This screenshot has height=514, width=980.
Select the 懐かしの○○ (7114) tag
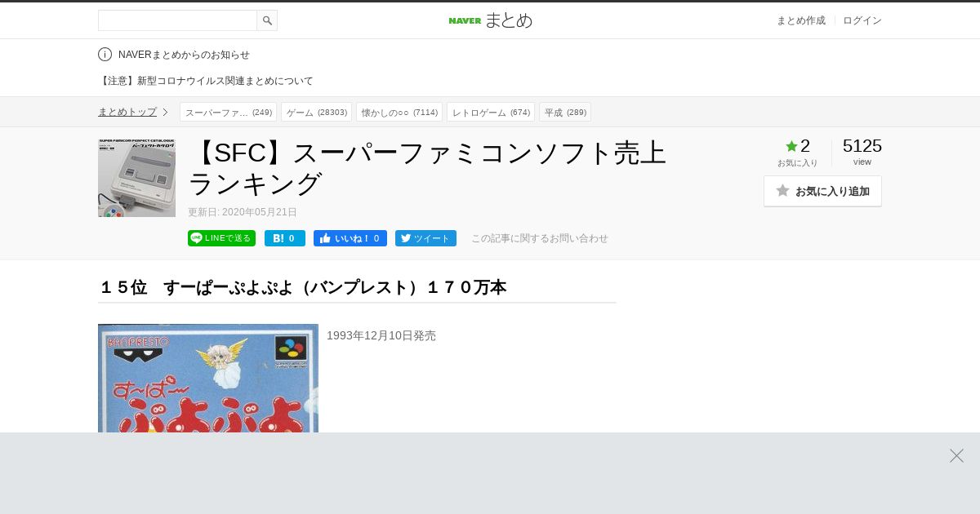point(399,112)
